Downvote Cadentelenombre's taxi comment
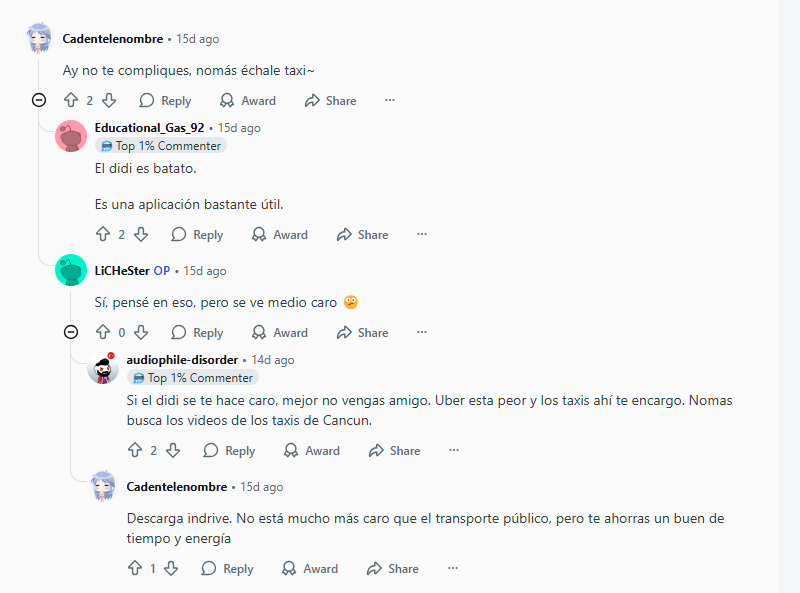The image size is (800, 593). (109, 100)
